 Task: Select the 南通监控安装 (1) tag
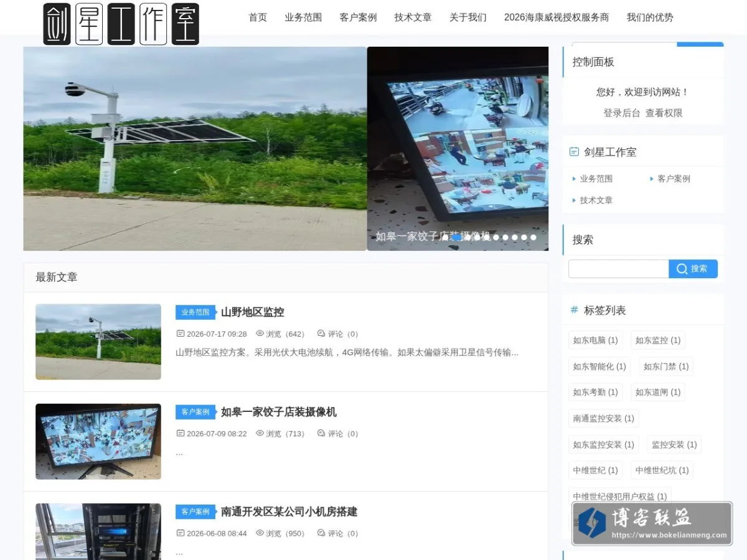(604, 418)
